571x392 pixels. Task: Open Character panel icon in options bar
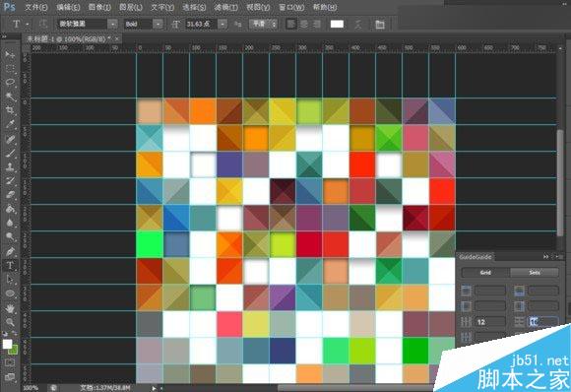click(380, 25)
